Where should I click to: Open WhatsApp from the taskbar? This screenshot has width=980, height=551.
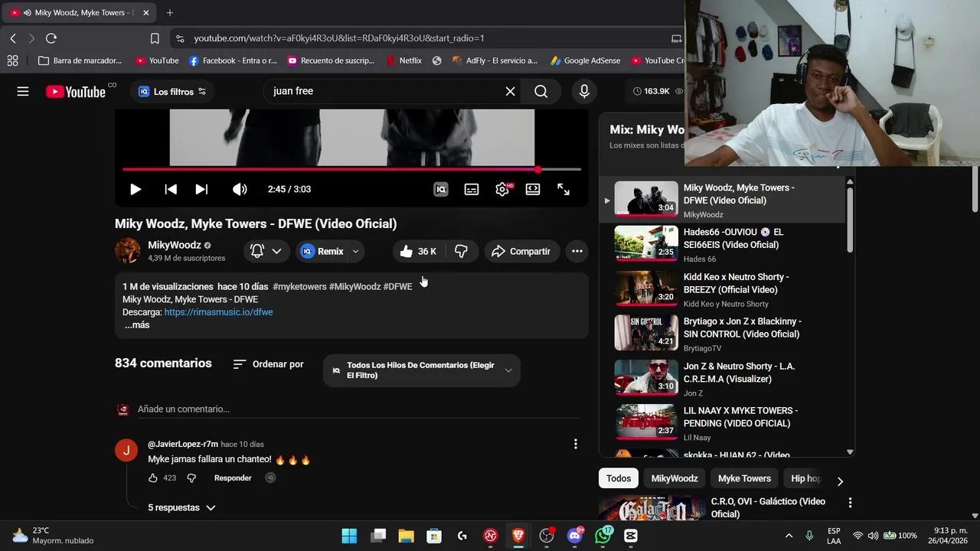pos(603,536)
